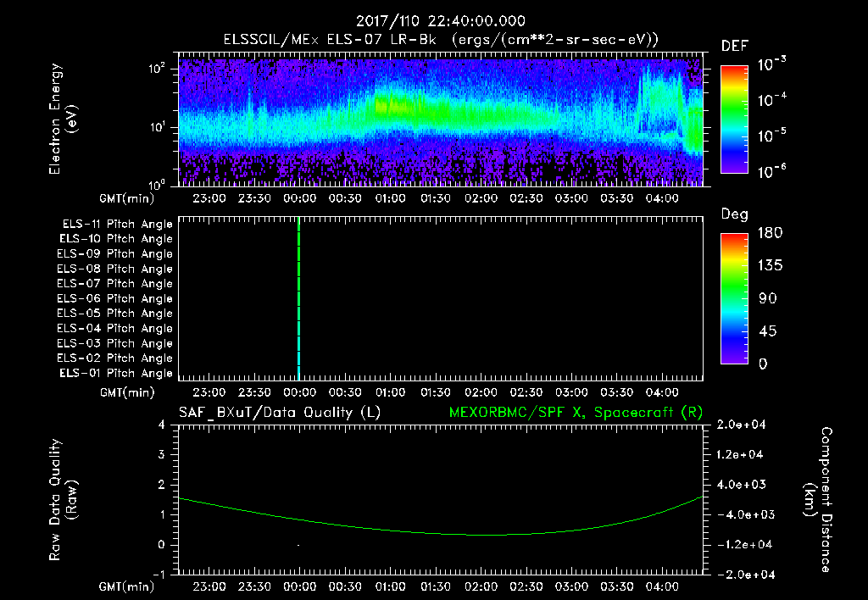The height and width of the screenshot is (600, 868).
Task: Click the Deg pitch angle color bar
Action: click(x=734, y=299)
